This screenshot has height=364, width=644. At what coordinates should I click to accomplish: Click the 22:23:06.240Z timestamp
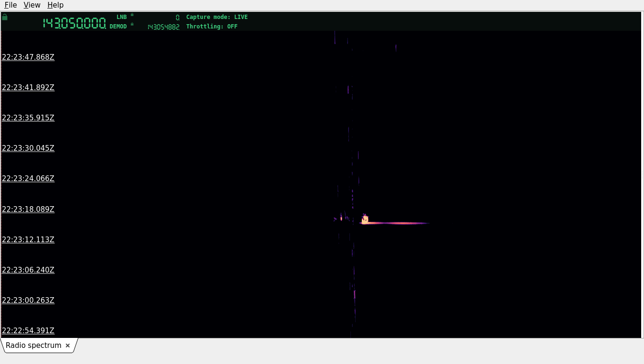(x=28, y=270)
